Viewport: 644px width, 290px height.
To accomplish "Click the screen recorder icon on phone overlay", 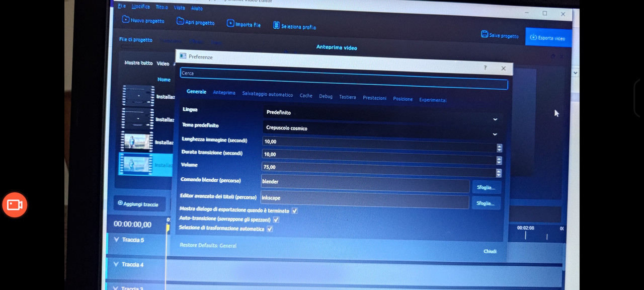I will 15,204.
